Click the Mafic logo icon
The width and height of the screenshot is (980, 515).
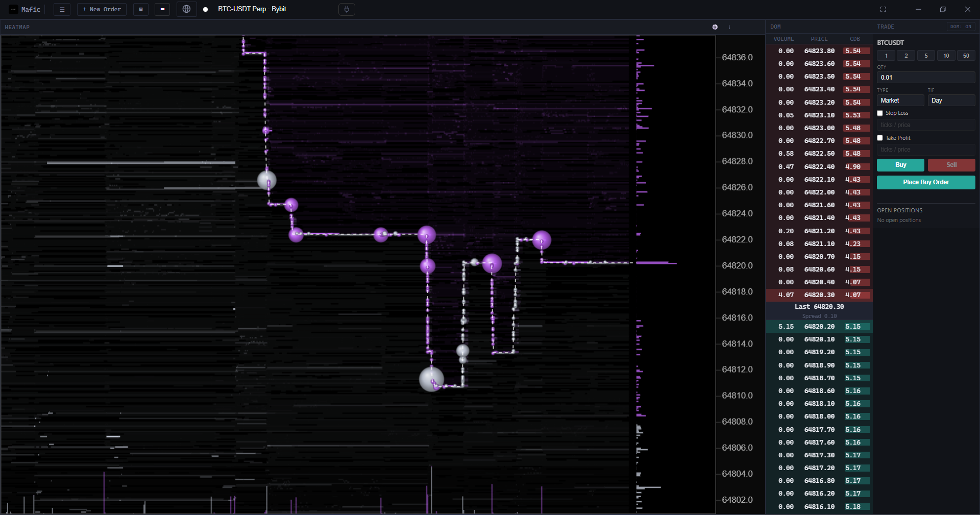pos(14,9)
